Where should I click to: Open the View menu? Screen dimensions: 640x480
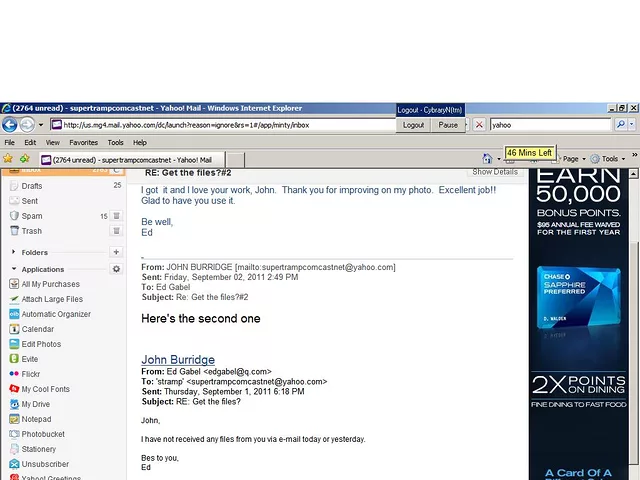[x=52, y=143]
